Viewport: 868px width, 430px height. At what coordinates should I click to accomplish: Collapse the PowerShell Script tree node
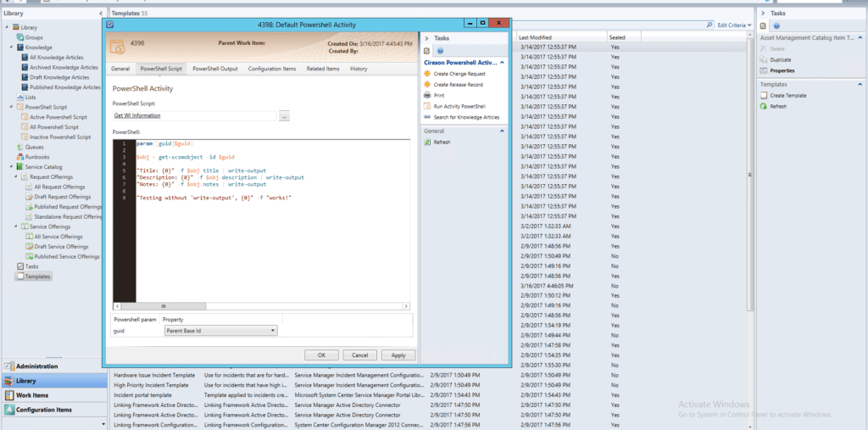click(12, 108)
